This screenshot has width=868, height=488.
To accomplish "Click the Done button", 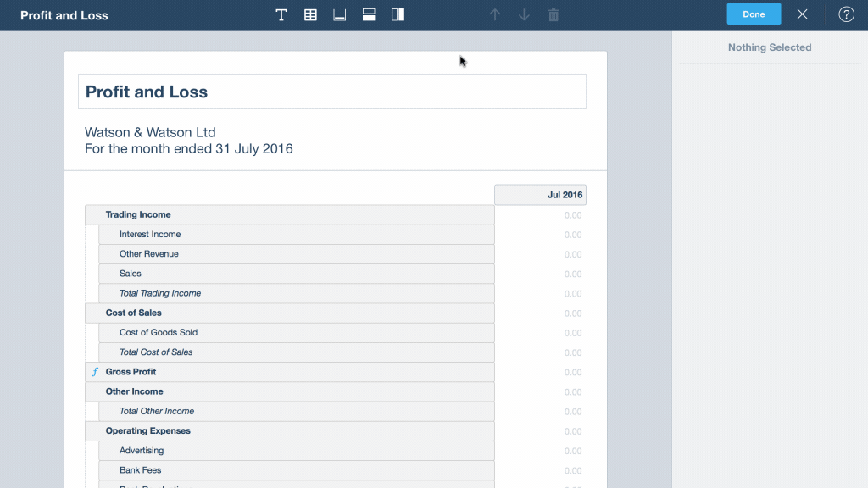I will tap(754, 14).
